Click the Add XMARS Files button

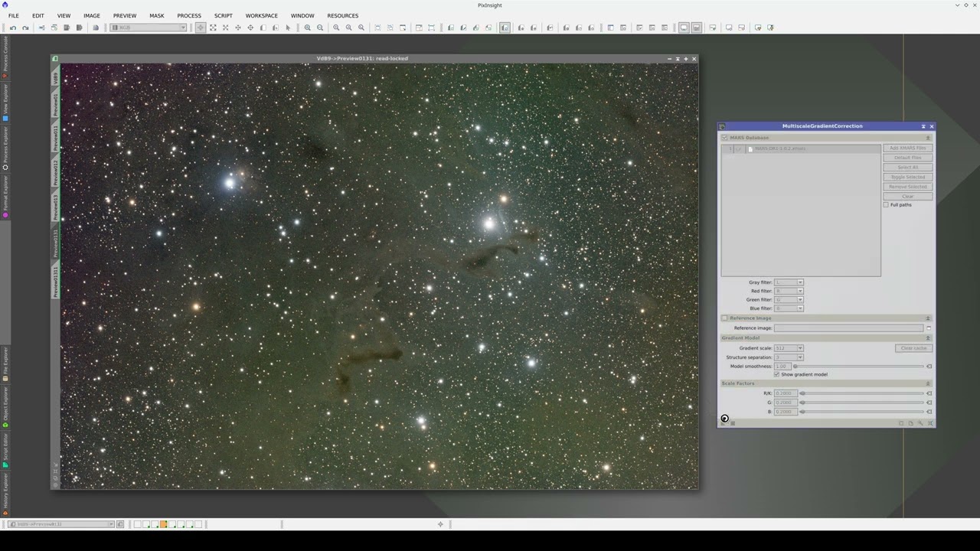(x=907, y=148)
